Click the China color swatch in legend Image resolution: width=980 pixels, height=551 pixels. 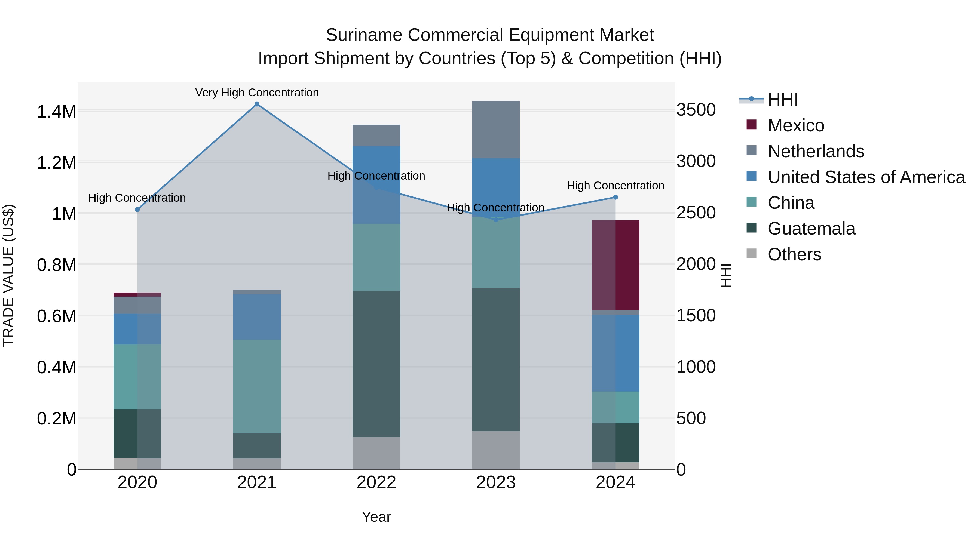[751, 202]
